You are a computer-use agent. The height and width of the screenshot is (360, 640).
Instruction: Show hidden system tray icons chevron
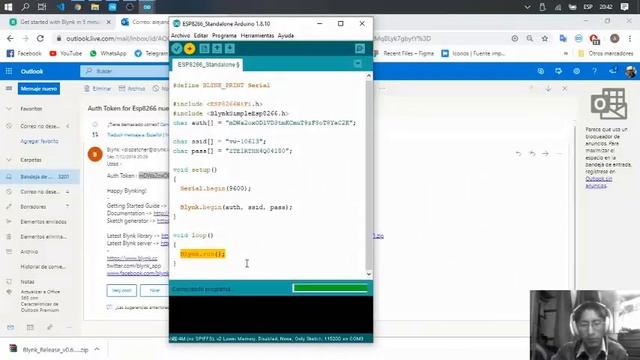527,7
